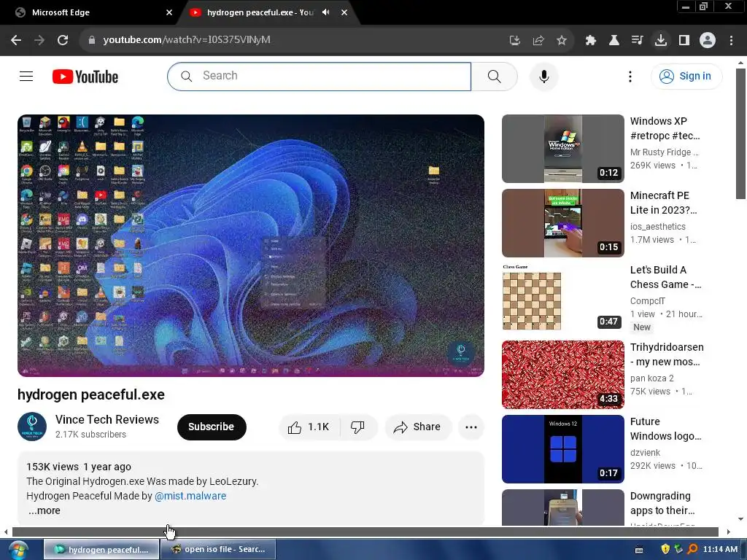Click the flask labs icon in toolbar
747x560 pixels.
coord(614,40)
